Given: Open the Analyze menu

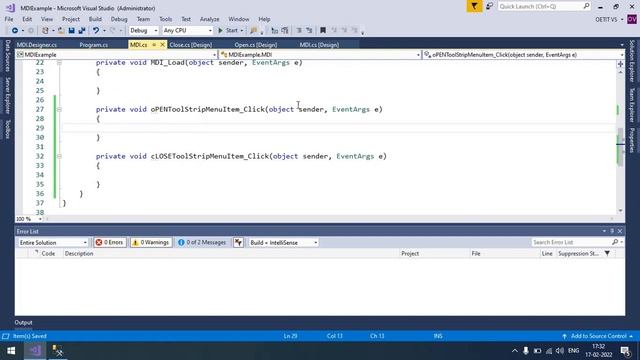Looking at the screenshot, I should (x=209, y=19).
